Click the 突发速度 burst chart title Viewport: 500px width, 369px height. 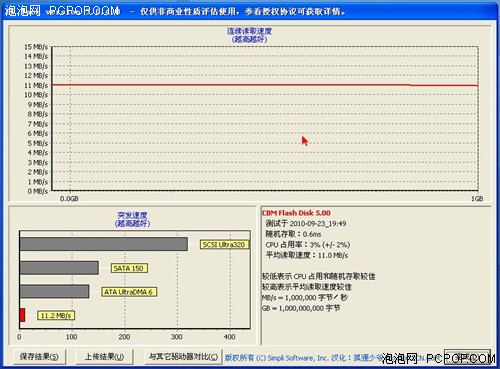(132, 215)
